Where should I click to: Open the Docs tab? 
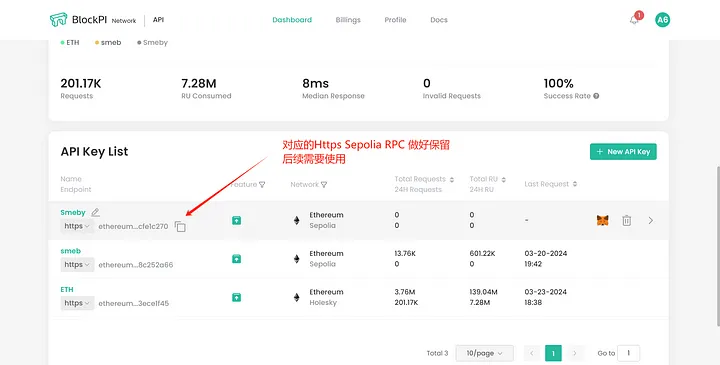pyautogui.click(x=439, y=20)
